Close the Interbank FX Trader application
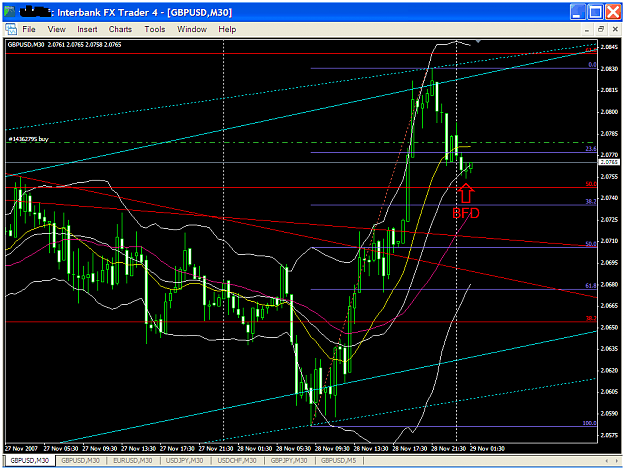The width and height of the screenshot is (625, 470). click(613, 12)
